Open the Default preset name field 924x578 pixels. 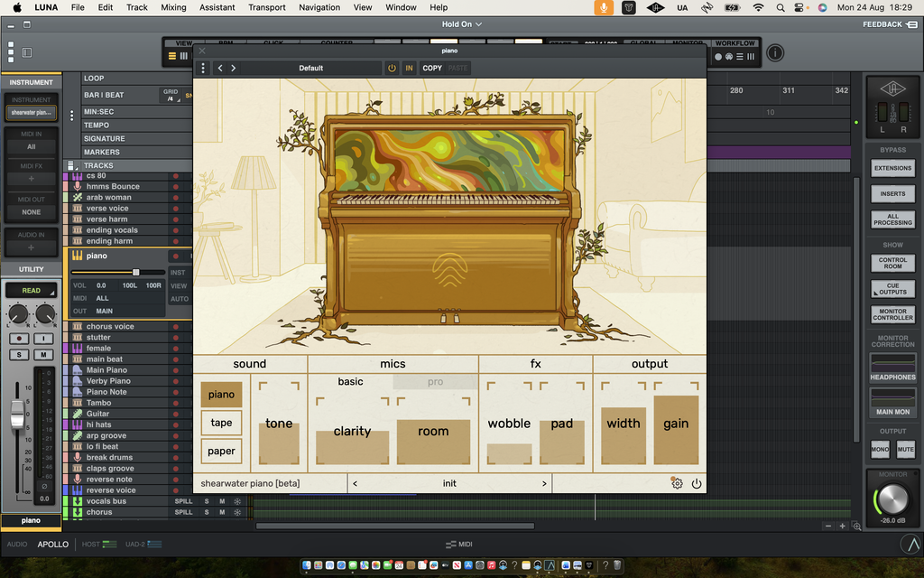click(x=310, y=68)
